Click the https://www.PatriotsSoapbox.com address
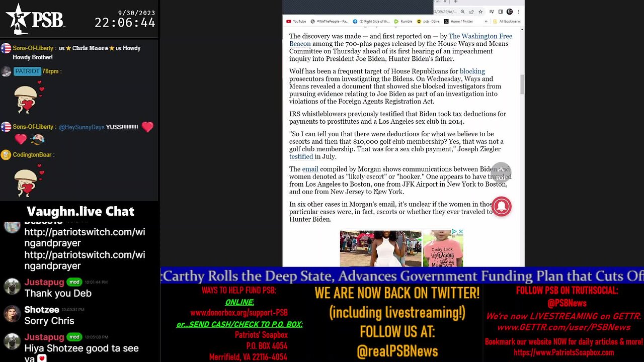Image resolution: width=644 pixels, height=362 pixels. [563, 352]
